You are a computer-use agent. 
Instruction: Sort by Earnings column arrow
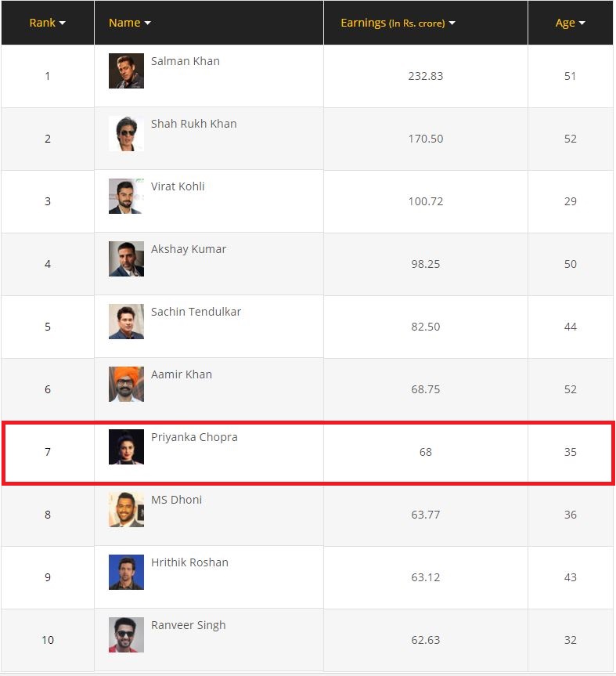(452, 23)
